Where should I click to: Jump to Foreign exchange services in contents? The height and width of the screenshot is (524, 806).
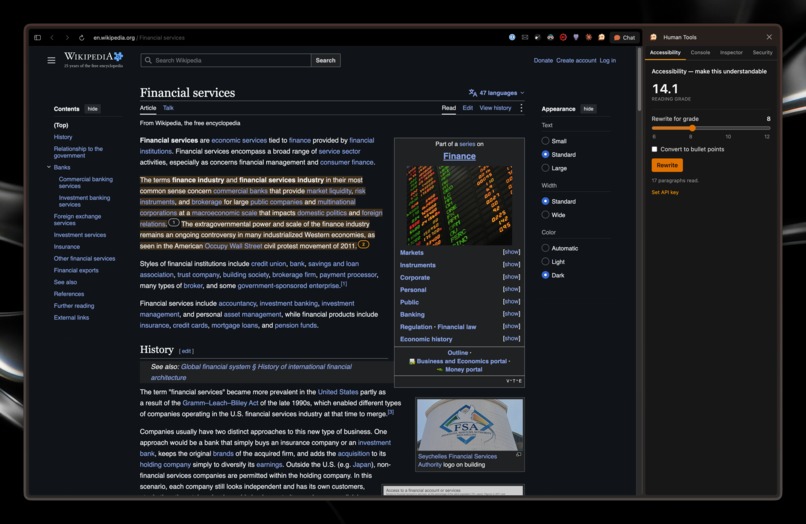pyautogui.click(x=77, y=220)
